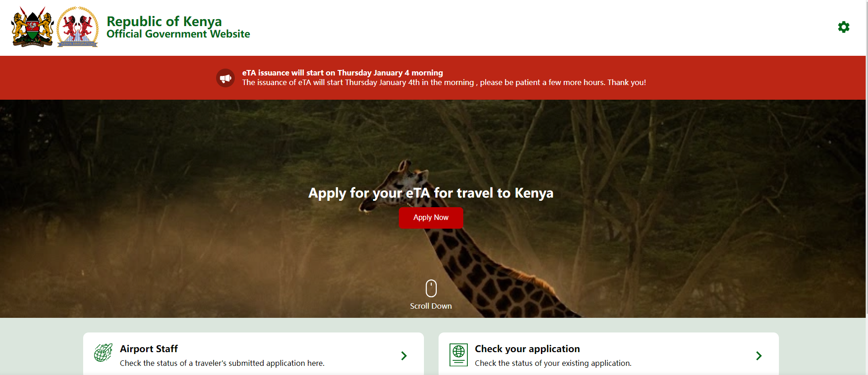This screenshot has height=375, width=868.
Task: Click the Scroll Down label
Action: pos(431,306)
